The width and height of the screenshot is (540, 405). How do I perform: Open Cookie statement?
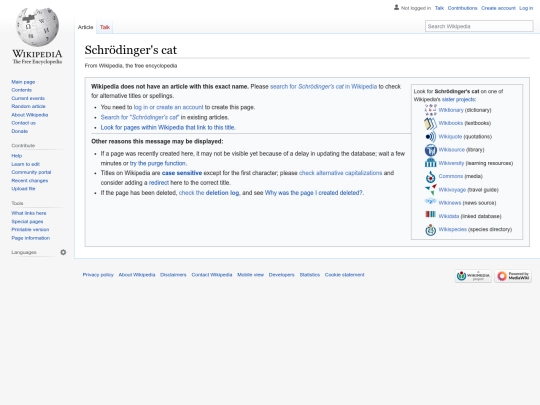(x=344, y=275)
